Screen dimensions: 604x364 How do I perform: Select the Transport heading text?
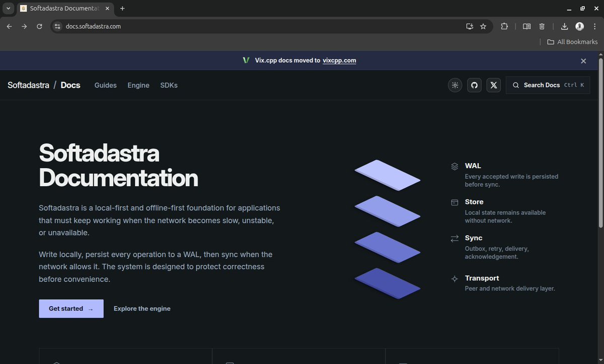click(482, 278)
